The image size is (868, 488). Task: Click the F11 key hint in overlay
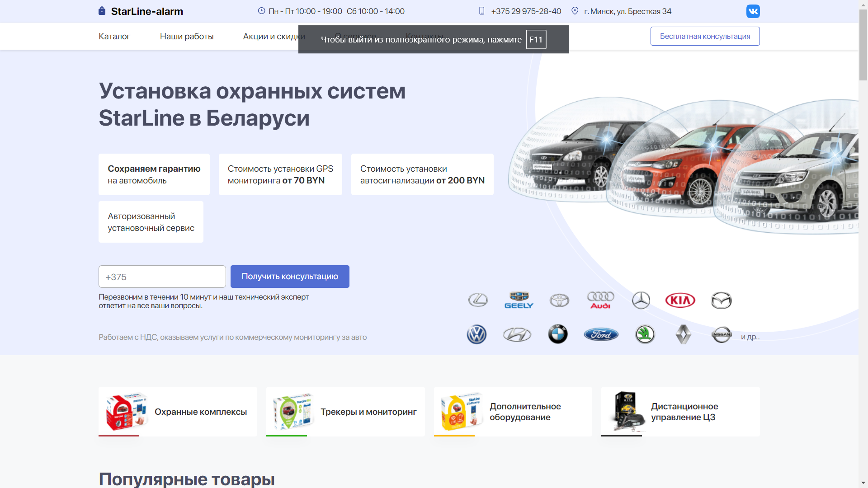pyautogui.click(x=536, y=39)
